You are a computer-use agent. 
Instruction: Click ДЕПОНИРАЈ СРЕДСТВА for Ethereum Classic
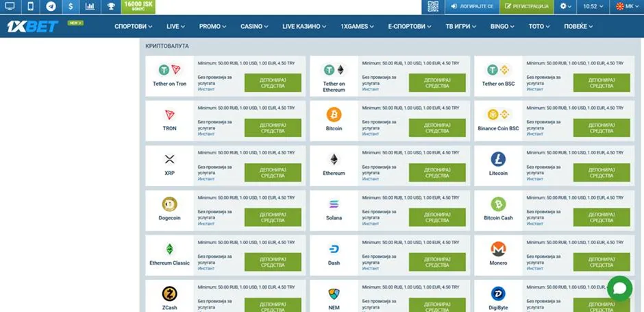(x=273, y=262)
